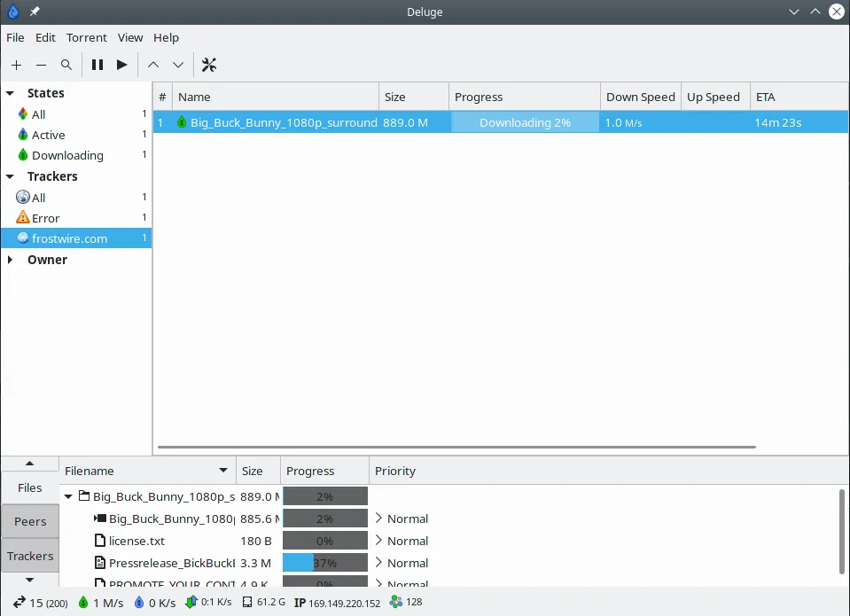This screenshot has height=616, width=850.
Task: Resume the selected torrent from toolbar
Action: pos(122,65)
